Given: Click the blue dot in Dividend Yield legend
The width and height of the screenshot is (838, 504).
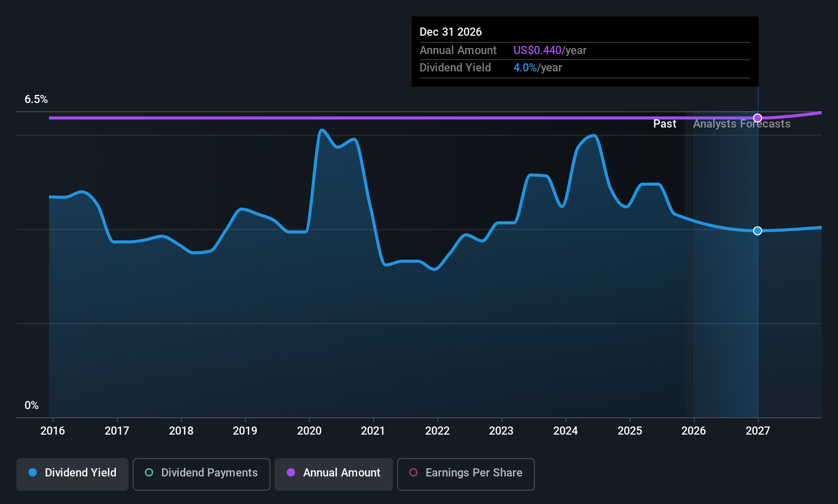Looking at the screenshot, I should 33,473.
